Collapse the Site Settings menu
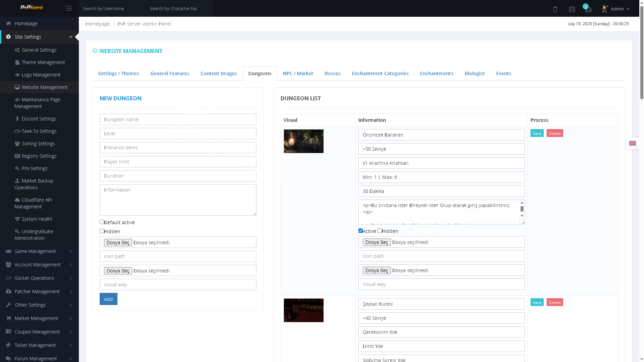Viewport: 644px width, 362px height. tap(71, 37)
